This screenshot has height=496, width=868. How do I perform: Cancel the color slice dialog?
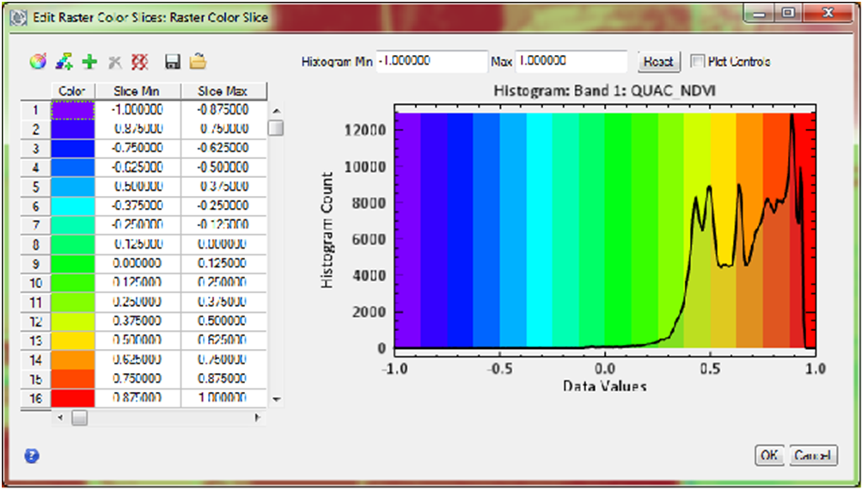point(813,456)
